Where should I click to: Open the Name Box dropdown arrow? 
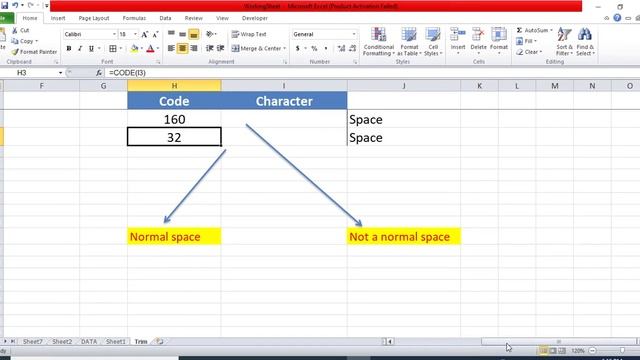point(60,73)
